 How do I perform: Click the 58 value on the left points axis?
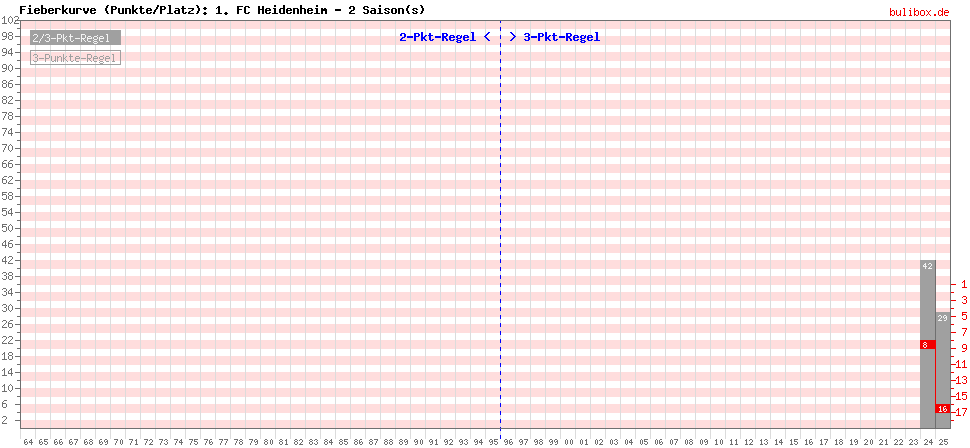point(9,196)
